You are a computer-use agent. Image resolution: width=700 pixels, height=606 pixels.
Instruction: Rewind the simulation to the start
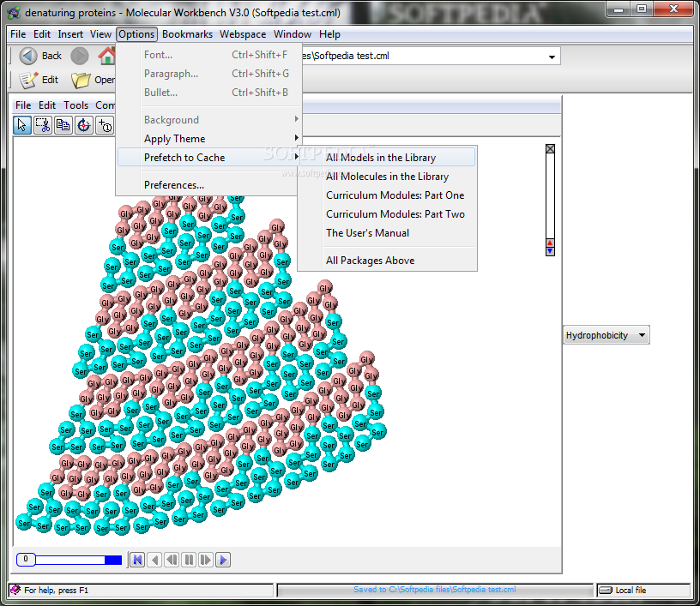pyautogui.click(x=137, y=559)
